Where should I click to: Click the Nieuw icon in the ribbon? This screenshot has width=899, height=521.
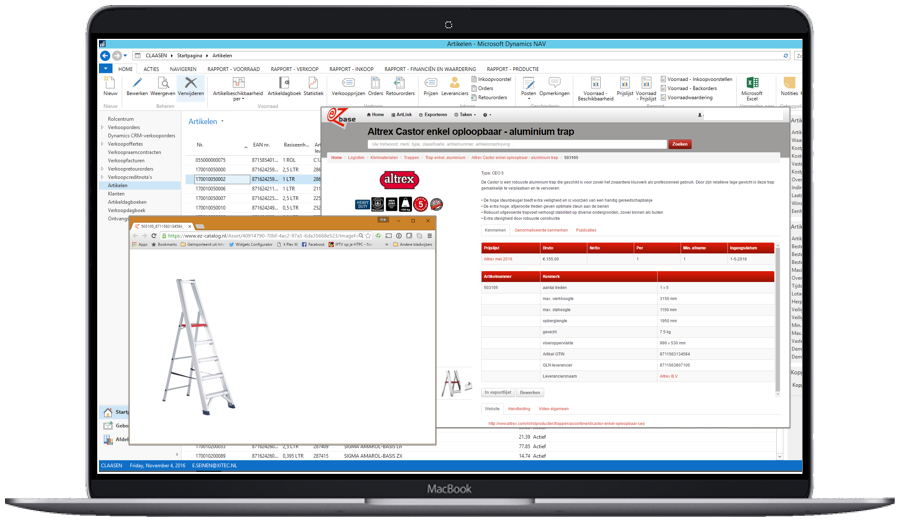[x=110, y=85]
